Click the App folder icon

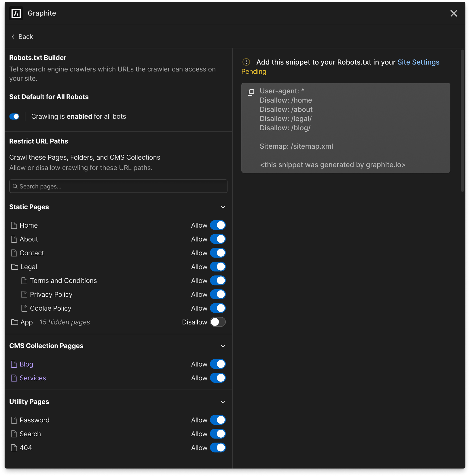pyautogui.click(x=14, y=322)
